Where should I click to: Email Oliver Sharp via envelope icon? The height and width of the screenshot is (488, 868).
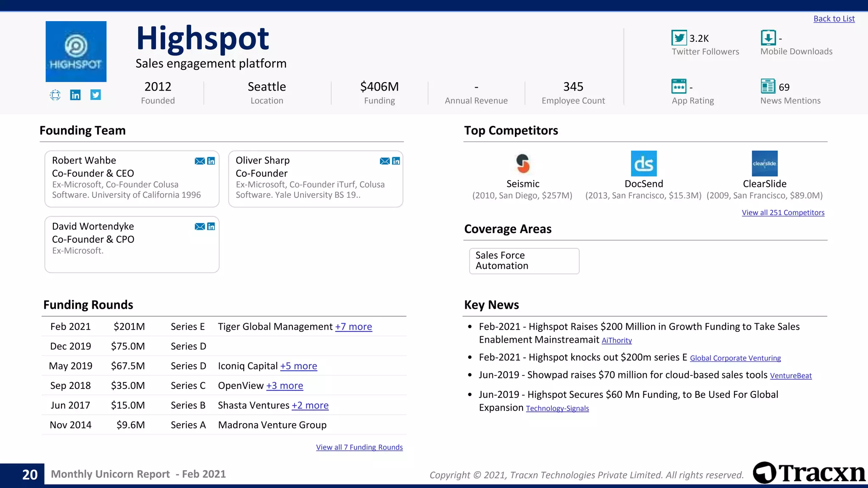point(385,161)
